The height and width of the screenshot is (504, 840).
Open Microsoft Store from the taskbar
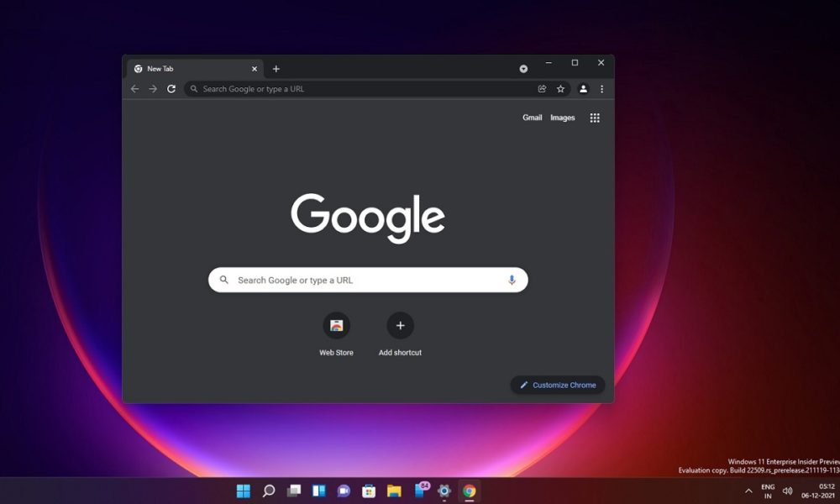368,491
